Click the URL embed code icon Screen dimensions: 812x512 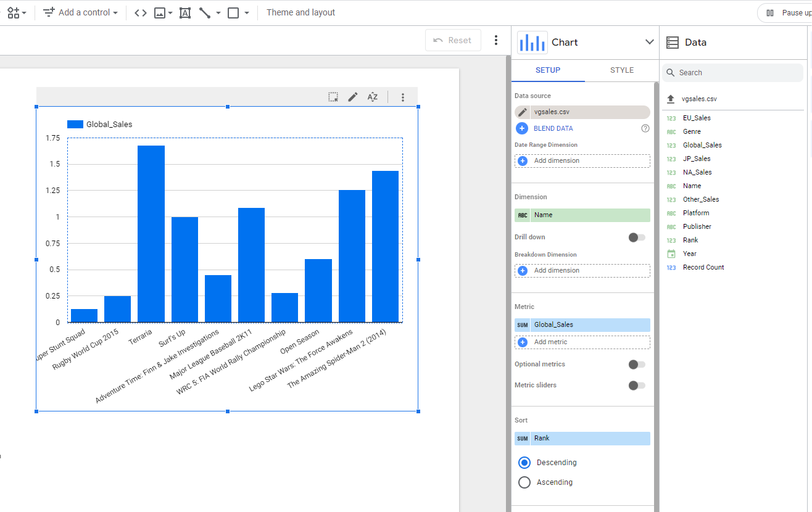click(141, 13)
